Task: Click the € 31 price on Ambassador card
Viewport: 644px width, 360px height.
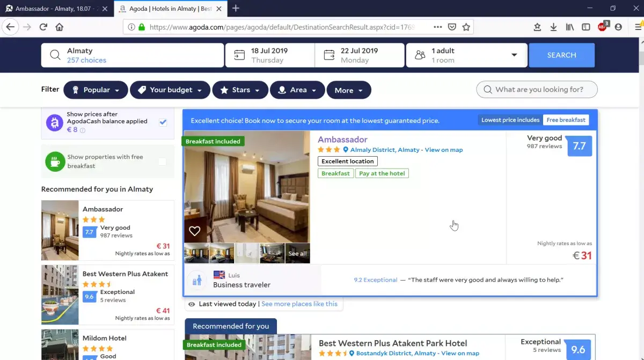Action: (x=582, y=256)
